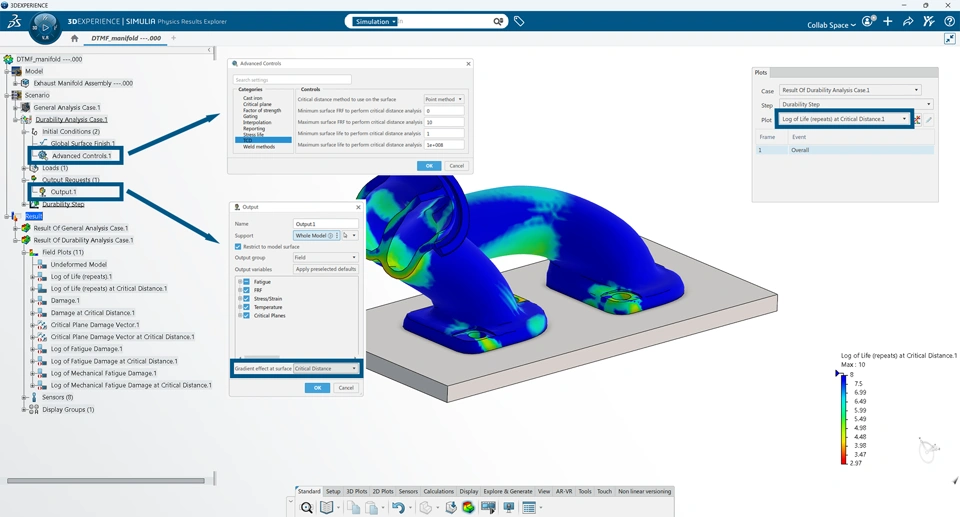Switch to the Sensors tab
The height and width of the screenshot is (517, 960).
408,491
